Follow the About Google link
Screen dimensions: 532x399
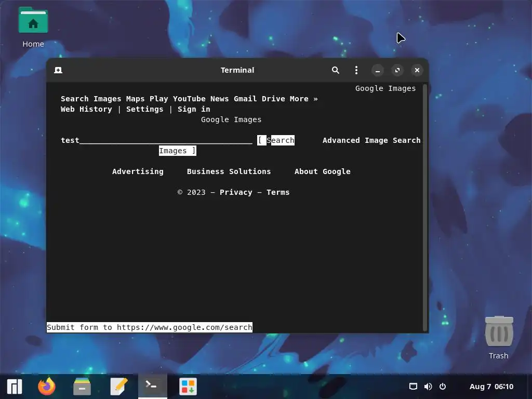coord(322,171)
